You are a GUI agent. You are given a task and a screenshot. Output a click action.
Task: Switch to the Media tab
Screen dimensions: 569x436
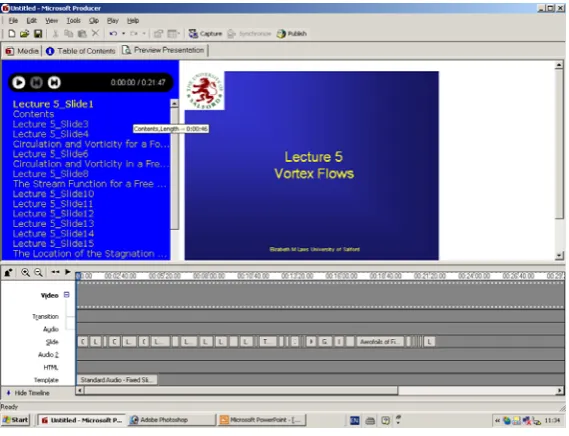[22, 51]
